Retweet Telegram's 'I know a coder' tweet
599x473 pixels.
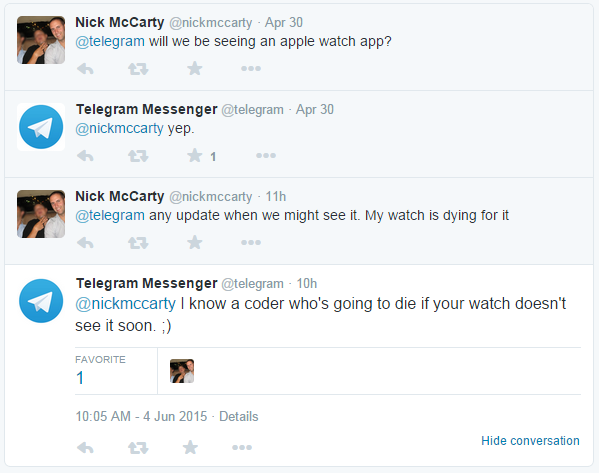[138, 447]
